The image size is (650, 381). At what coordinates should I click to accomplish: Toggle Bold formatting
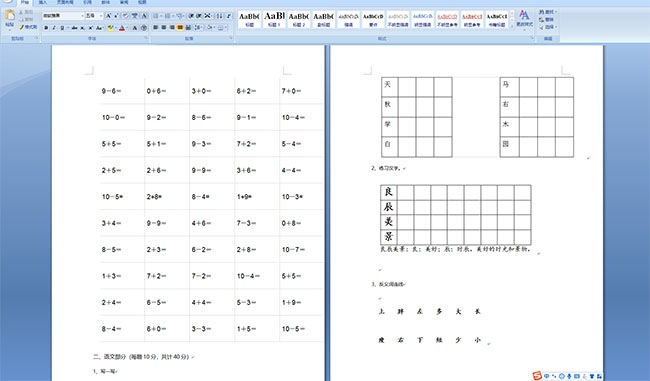[46, 28]
